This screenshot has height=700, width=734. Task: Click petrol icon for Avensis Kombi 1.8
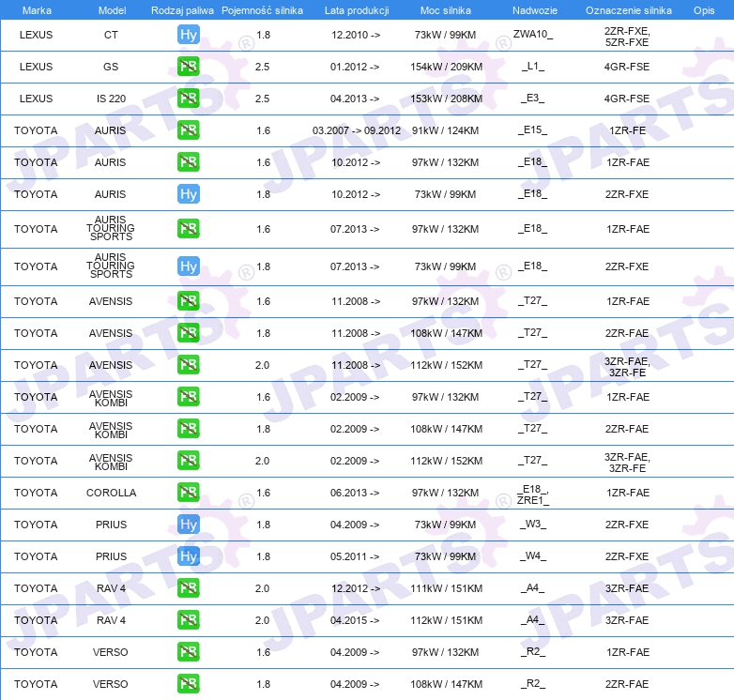[x=189, y=429]
